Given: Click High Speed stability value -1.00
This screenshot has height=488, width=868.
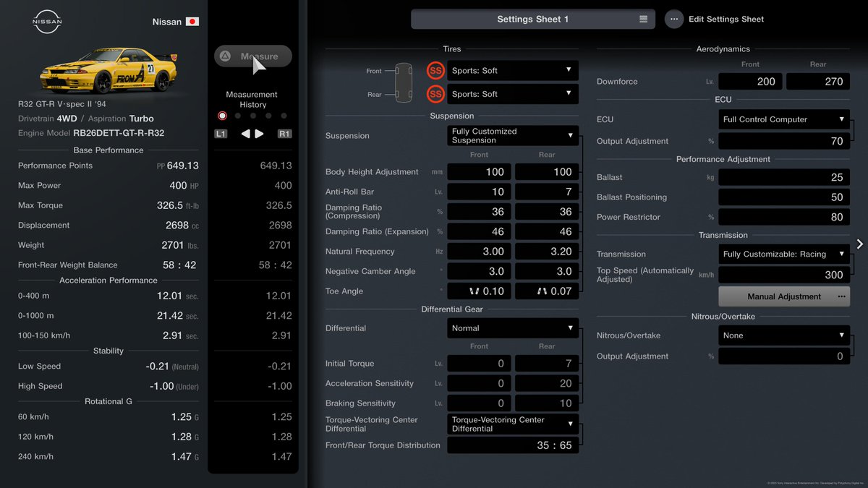Looking at the screenshot, I should (x=161, y=386).
